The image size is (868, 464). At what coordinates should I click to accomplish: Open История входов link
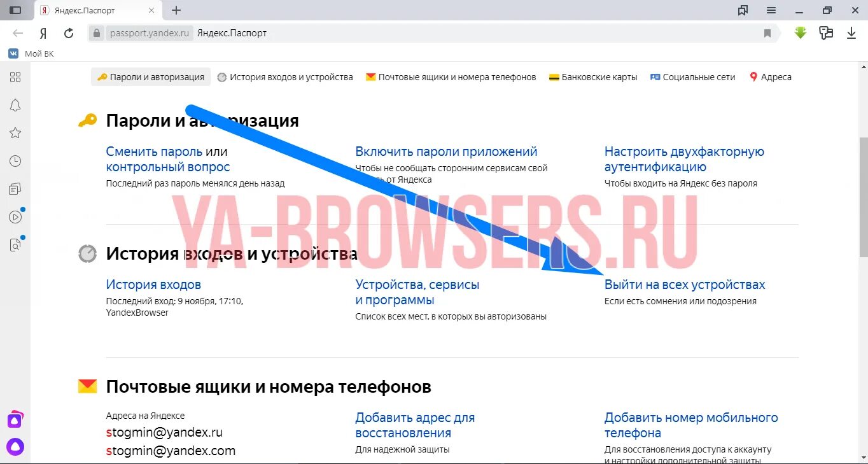coord(153,285)
